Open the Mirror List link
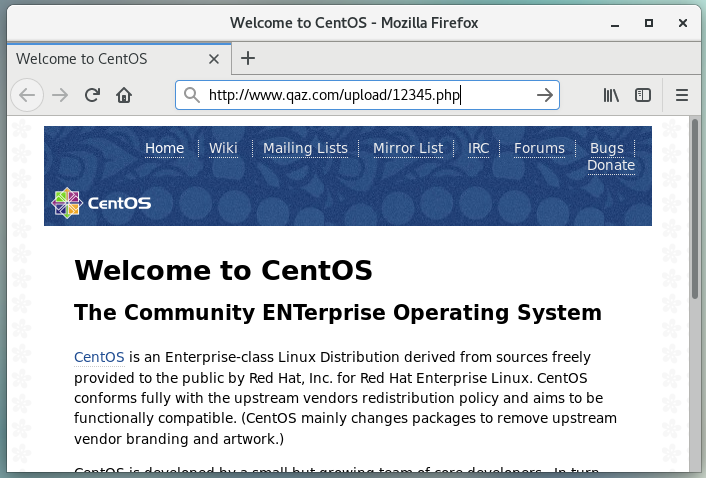The height and width of the screenshot is (478, 706). tap(408, 148)
